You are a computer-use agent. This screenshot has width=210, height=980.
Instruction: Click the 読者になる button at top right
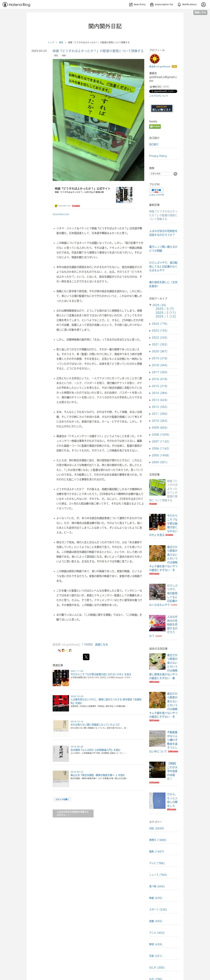point(200,13)
